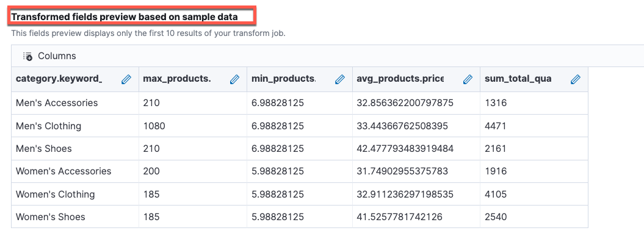This screenshot has width=644, height=247.
Task: Click the Men's Clothing category cell
Action: pos(48,126)
